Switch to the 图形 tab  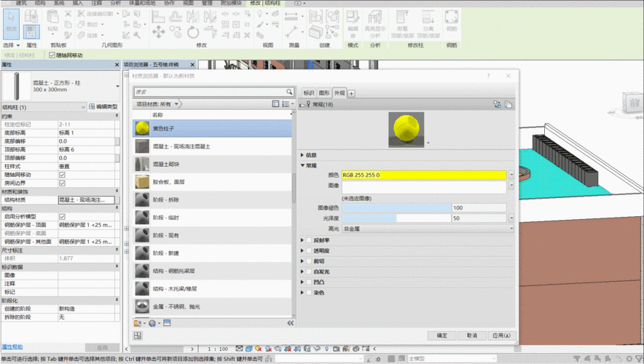(x=323, y=93)
